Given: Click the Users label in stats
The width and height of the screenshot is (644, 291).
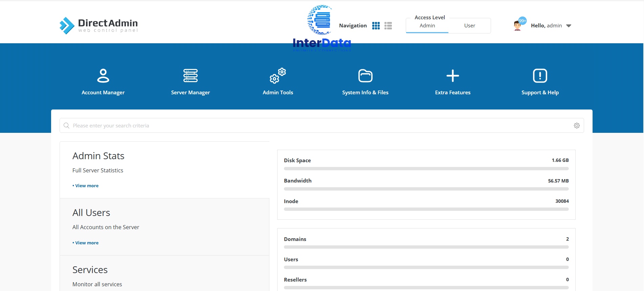Looking at the screenshot, I should (x=291, y=259).
